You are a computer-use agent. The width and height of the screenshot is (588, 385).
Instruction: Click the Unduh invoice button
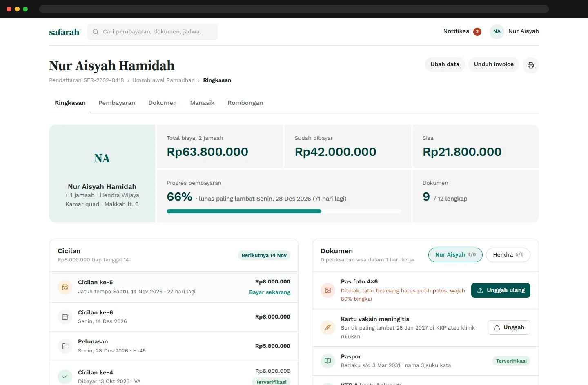click(x=494, y=64)
